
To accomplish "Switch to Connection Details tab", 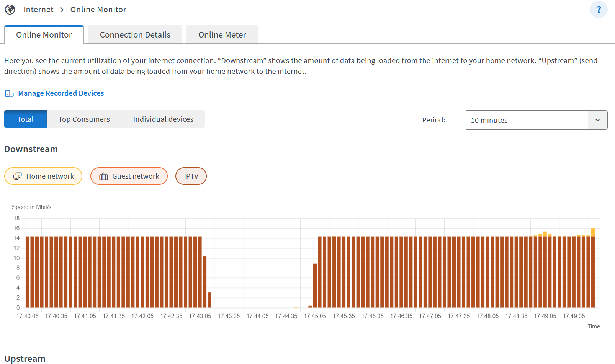I will coord(135,35).
